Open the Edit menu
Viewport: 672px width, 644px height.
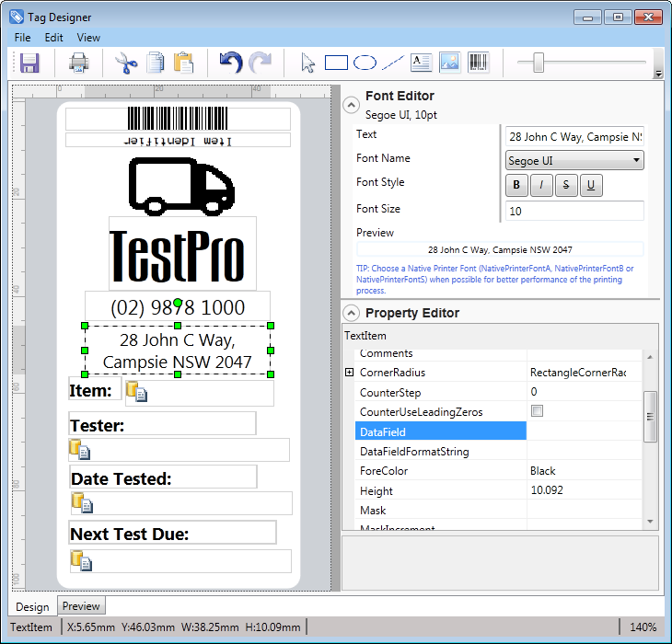point(54,38)
